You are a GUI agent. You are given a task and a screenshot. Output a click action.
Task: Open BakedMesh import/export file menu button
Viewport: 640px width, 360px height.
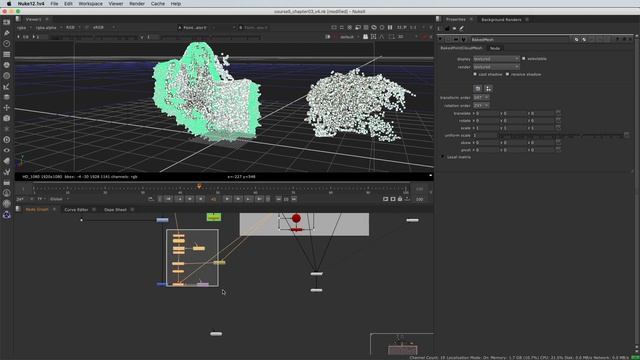[x=478, y=88]
